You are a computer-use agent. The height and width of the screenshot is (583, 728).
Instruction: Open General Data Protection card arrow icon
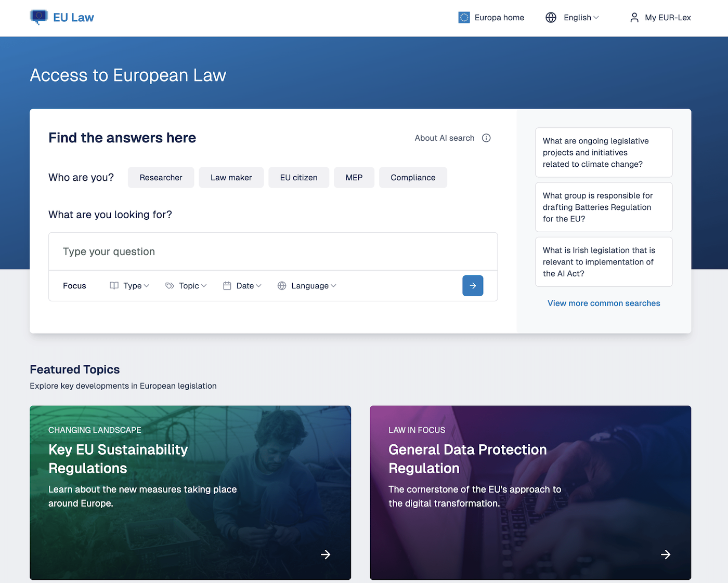click(x=665, y=554)
